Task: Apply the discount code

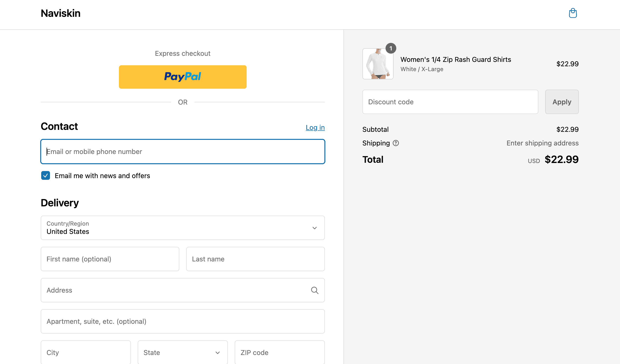Action: [x=562, y=102]
